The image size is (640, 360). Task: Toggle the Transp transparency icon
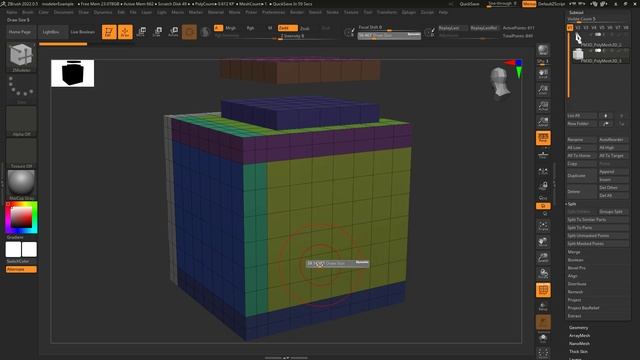[543, 307]
